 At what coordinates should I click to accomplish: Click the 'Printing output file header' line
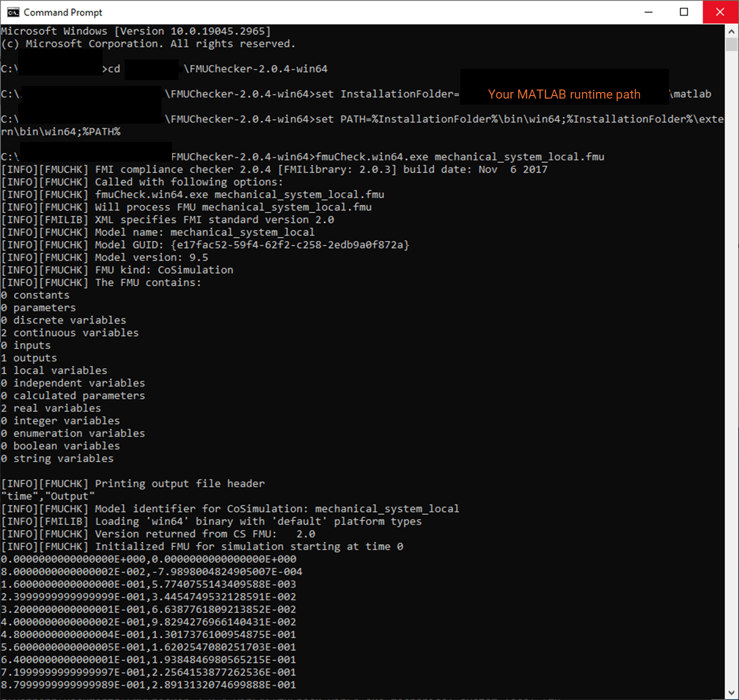[x=133, y=484]
